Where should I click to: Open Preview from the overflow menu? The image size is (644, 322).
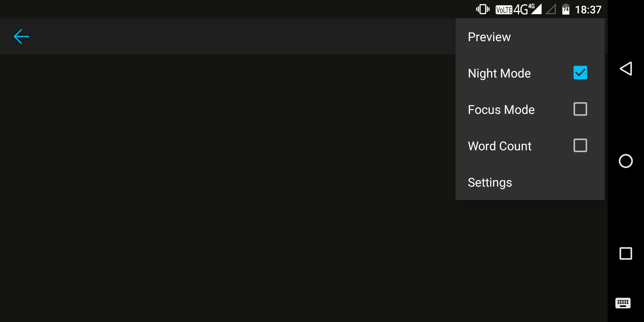[x=489, y=37]
